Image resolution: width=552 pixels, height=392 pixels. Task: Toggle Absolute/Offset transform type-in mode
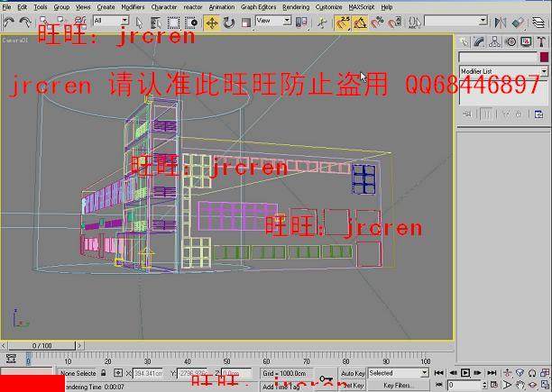[118, 372]
